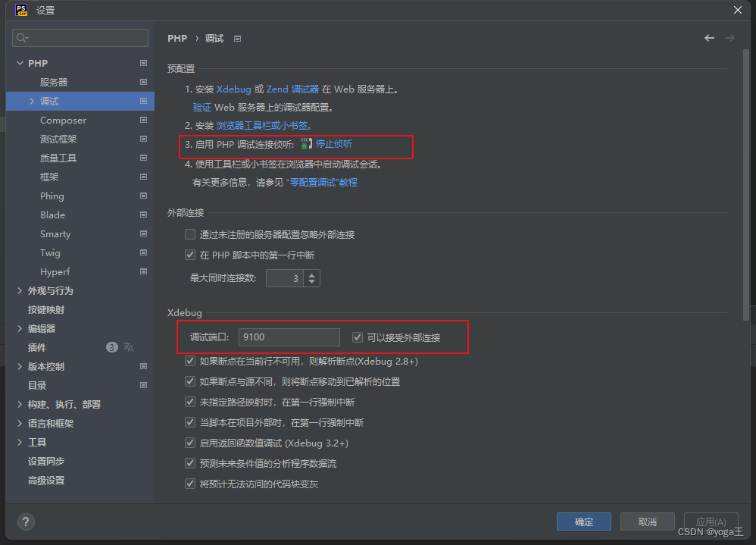Screen dimensions: 756x545
Task: Expand the 外观与行为 section
Action: (19, 290)
